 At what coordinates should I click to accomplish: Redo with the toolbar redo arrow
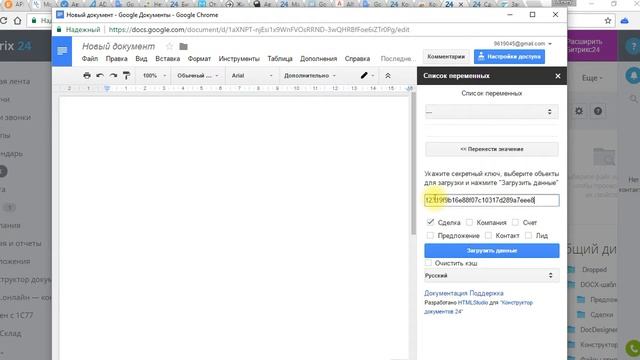click(113, 76)
